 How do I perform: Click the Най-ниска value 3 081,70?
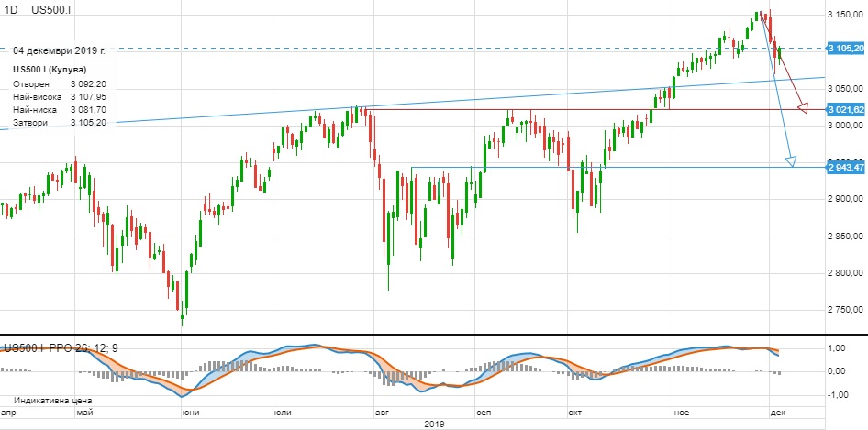[x=89, y=110]
